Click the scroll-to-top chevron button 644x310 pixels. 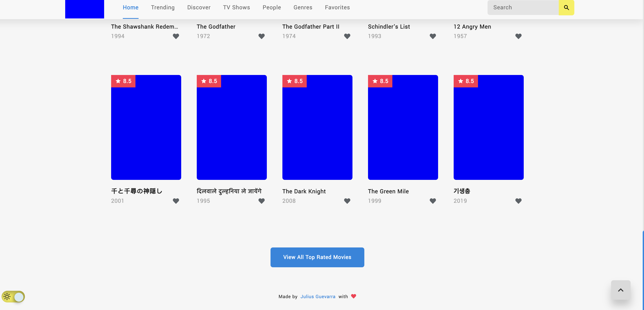point(620,290)
